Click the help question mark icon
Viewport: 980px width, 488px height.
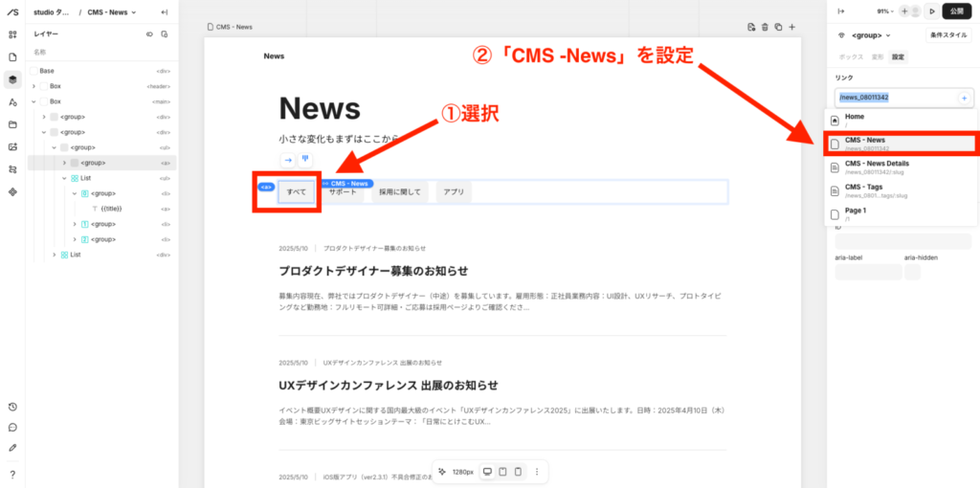(12, 474)
